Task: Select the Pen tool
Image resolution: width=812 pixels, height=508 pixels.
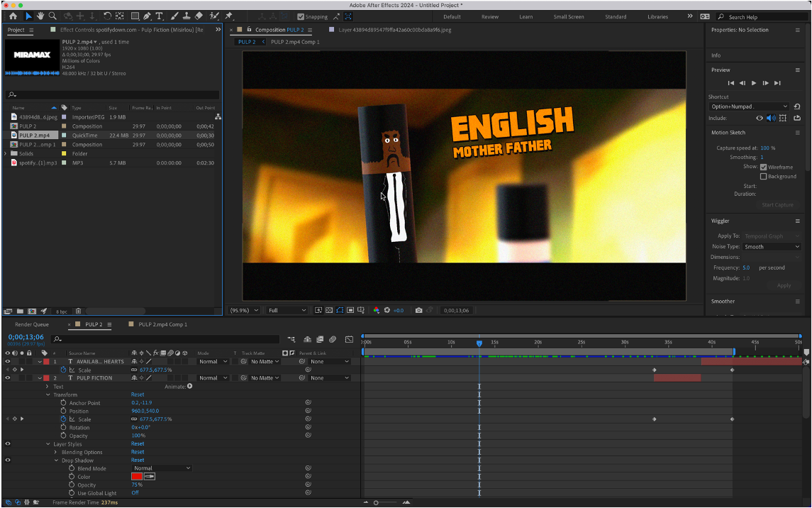Action: tap(147, 16)
